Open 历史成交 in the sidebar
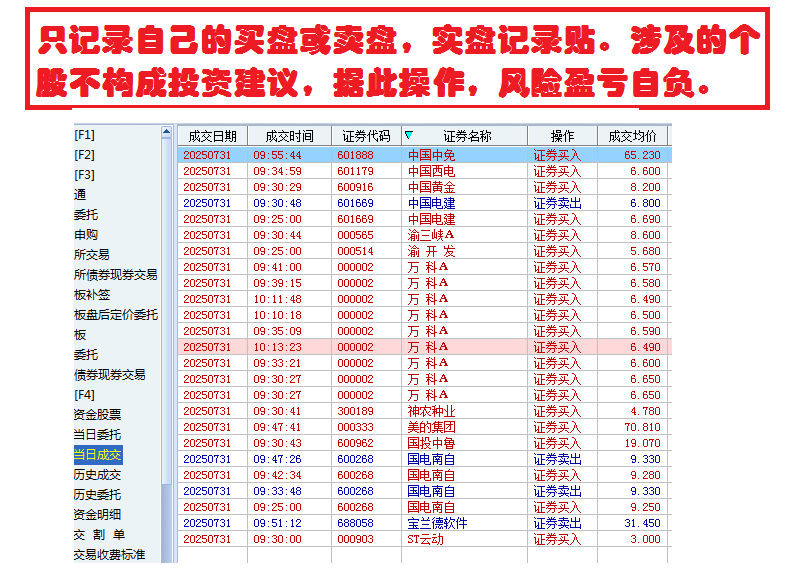The image size is (797, 581). (x=98, y=475)
